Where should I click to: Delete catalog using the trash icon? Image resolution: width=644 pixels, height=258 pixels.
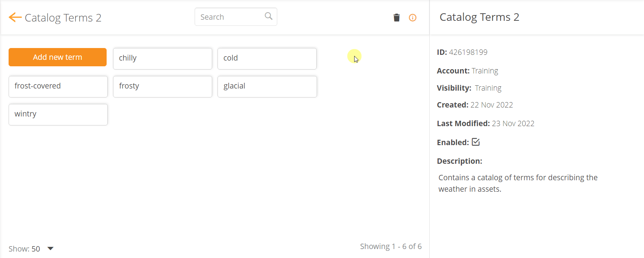[396, 18]
